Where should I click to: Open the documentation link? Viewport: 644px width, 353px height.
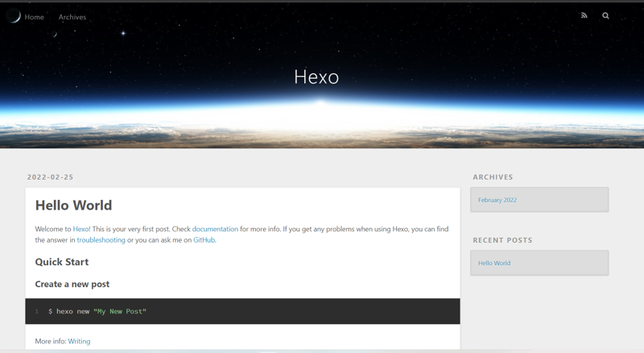coord(215,229)
